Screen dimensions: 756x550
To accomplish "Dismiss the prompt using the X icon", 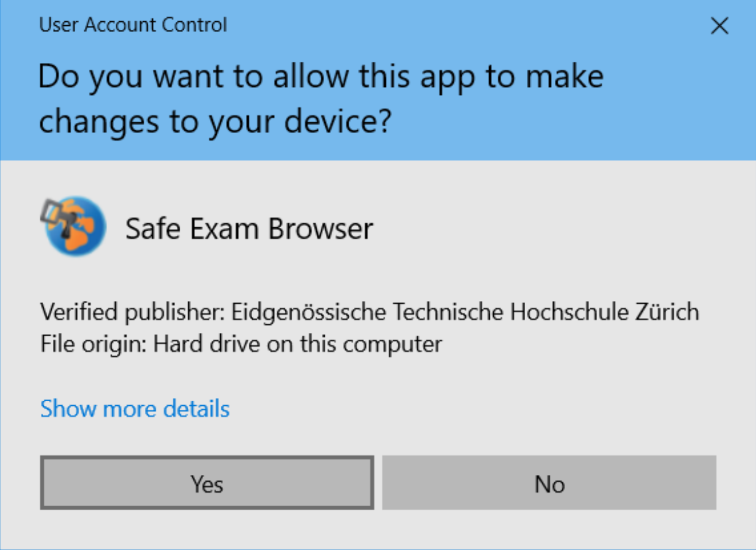I will click(x=719, y=26).
